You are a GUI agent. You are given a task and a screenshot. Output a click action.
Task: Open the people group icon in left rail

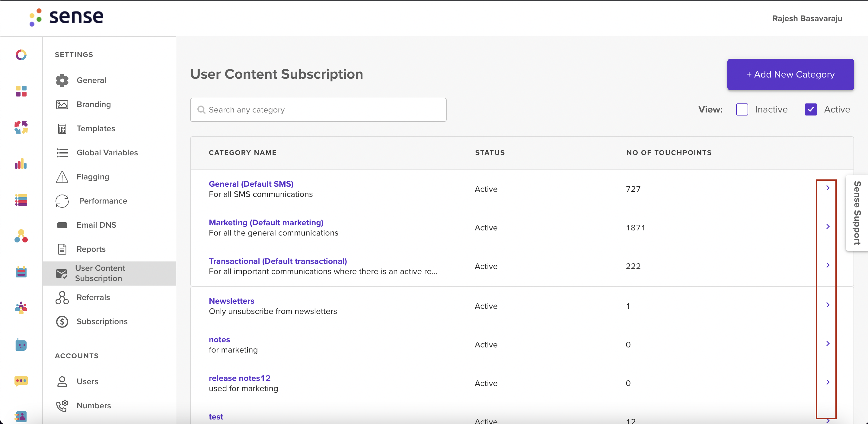coord(21,308)
